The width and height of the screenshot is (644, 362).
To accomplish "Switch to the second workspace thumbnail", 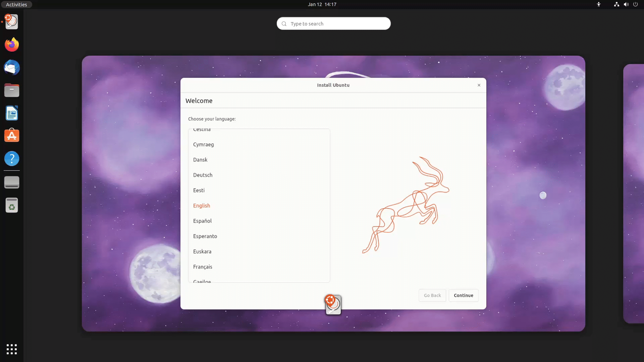I will [x=634, y=193].
